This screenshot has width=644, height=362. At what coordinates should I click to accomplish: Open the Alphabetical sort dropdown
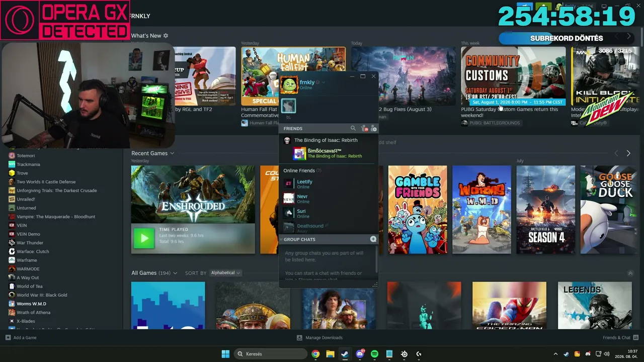(225, 273)
